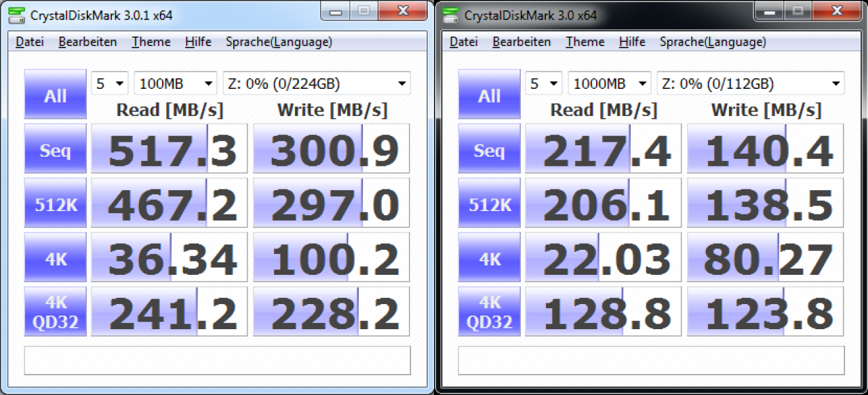
Task: Close the CrystalDiskMark 3.0 x64 window
Action: (x=836, y=10)
